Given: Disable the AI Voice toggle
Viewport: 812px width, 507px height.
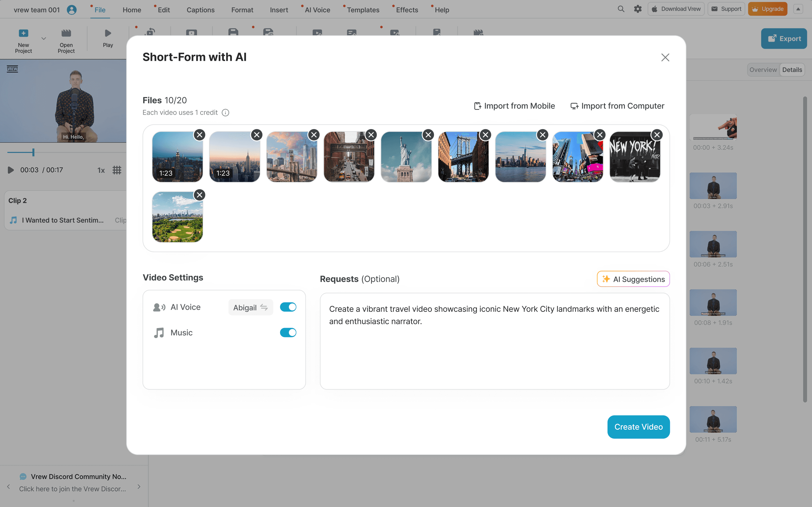Looking at the screenshot, I should [x=288, y=307].
